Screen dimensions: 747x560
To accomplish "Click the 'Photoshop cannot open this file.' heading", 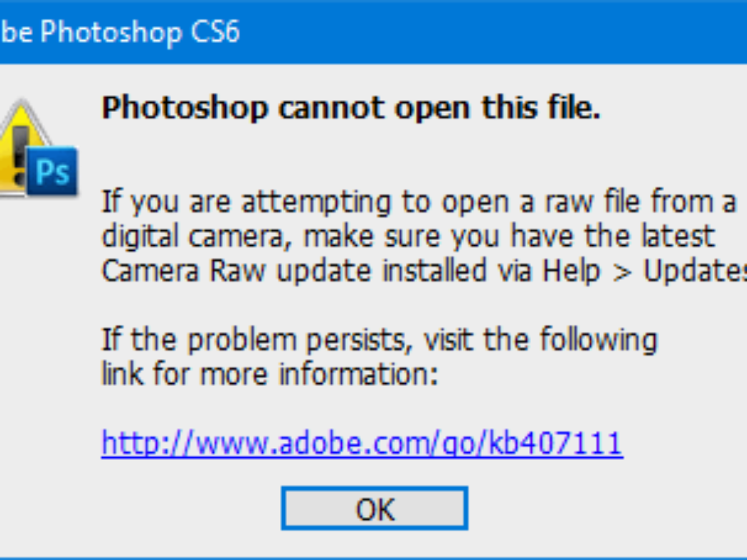I will (x=350, y=109).
